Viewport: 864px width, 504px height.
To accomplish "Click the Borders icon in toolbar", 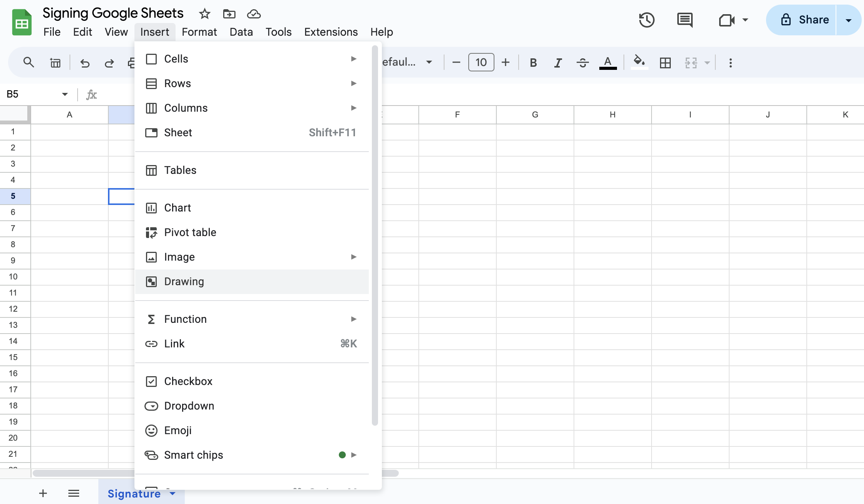I will point(665,63).
